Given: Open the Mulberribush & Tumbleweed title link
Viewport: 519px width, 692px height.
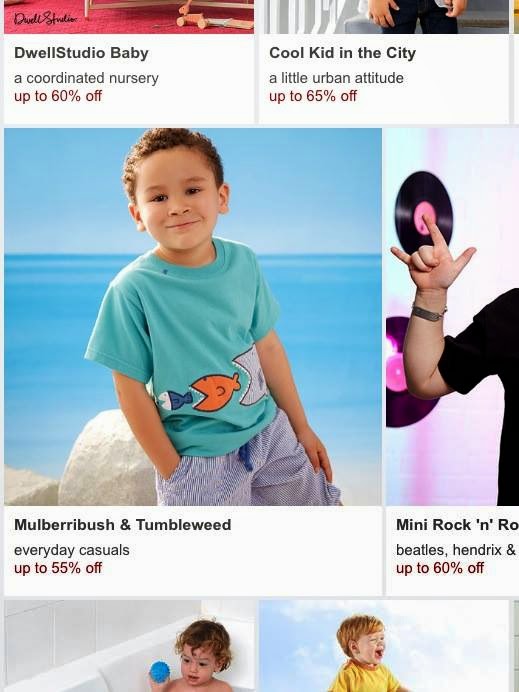Looking at the screenshot, I should tap(123, 525).
